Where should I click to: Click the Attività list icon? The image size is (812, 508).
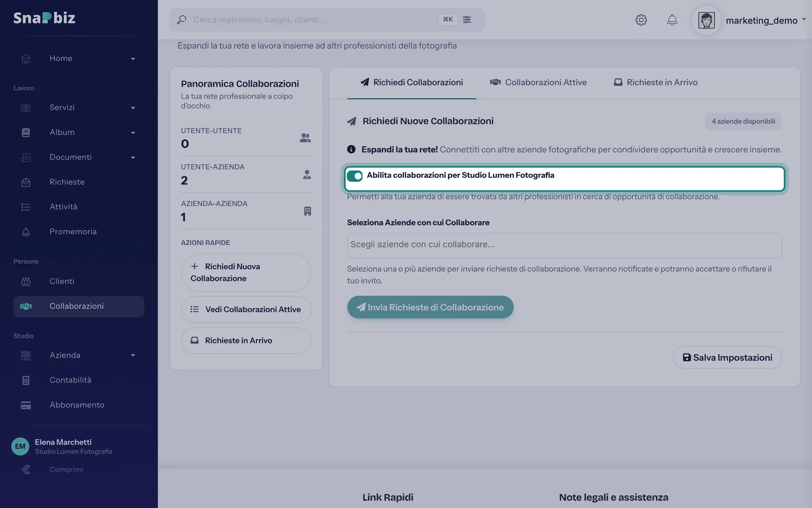(26, 207)
